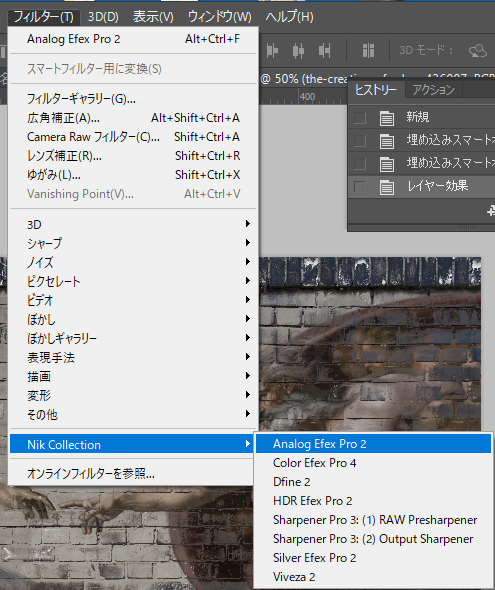
Task: Open Camera Raw フィルター(C)...
Action: 133,137
